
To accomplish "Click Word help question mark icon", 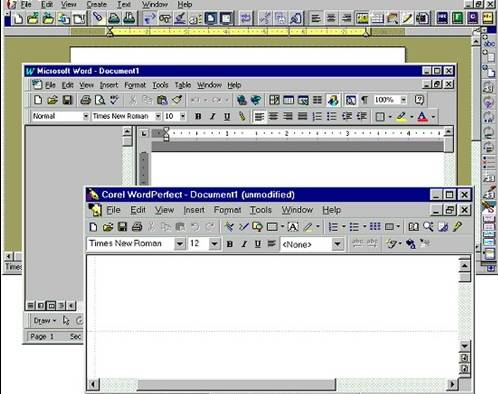I will tap(419, 100).
